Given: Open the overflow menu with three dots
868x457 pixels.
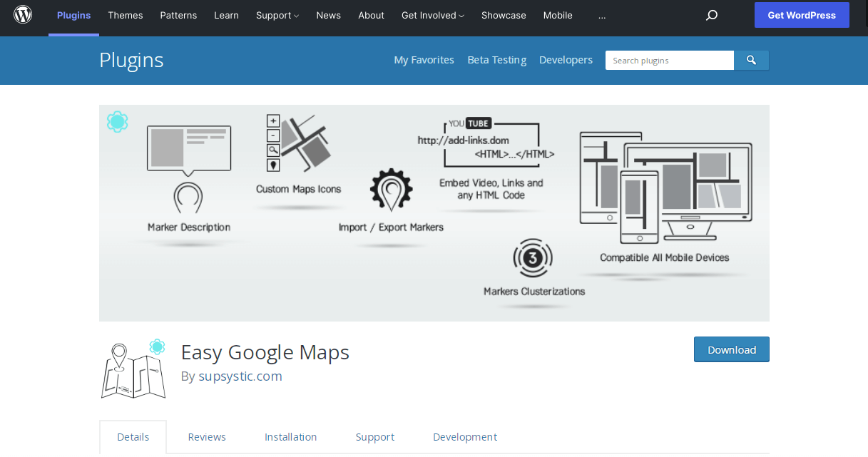Looking at the screenshot, I should point(602,15).
